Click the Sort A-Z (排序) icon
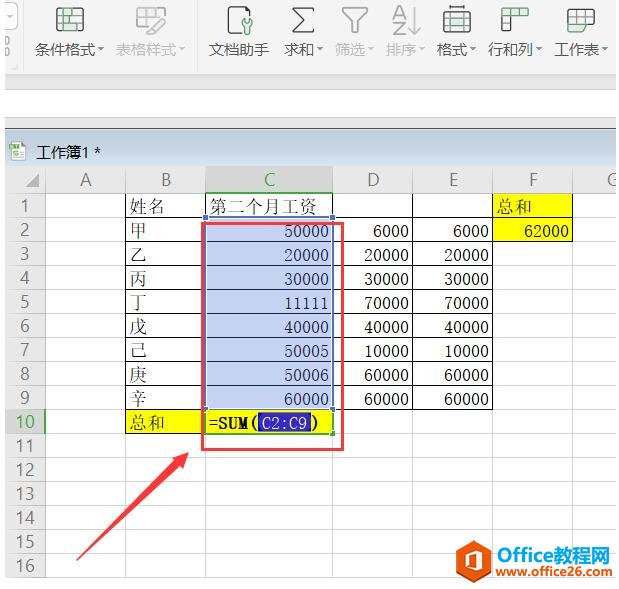Screen dimensions: 619x589 click(406, 20)
